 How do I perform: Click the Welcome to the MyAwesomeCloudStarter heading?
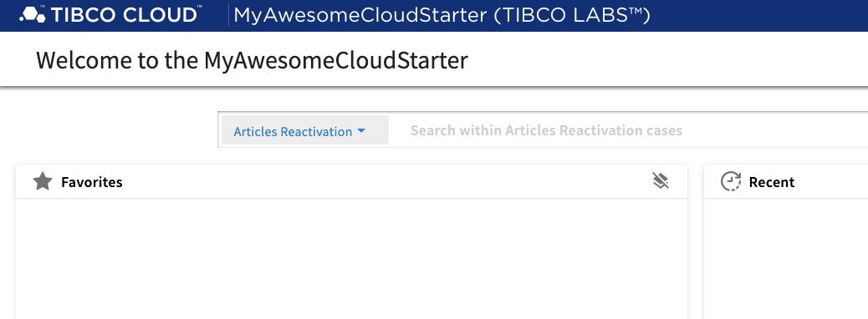[x=252, y=60]
